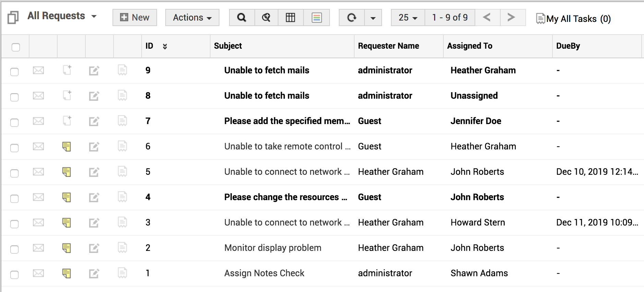Image resolution: width=644 pixels, height=292 pixels.
Task: Sort by the Assigned To column header
Action: [469, 46]
